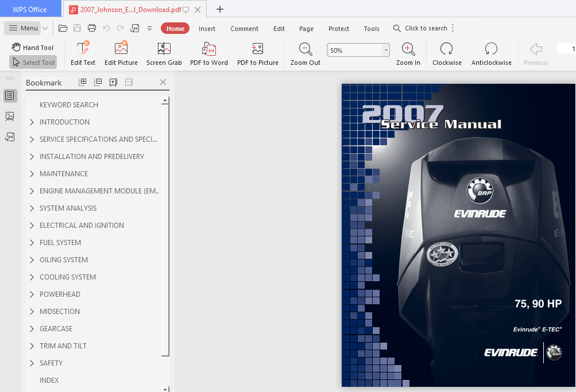Viewport: 576px width, 392px height.
Task: Click the expand all bookmarks icon
Action: pos(83,82)
